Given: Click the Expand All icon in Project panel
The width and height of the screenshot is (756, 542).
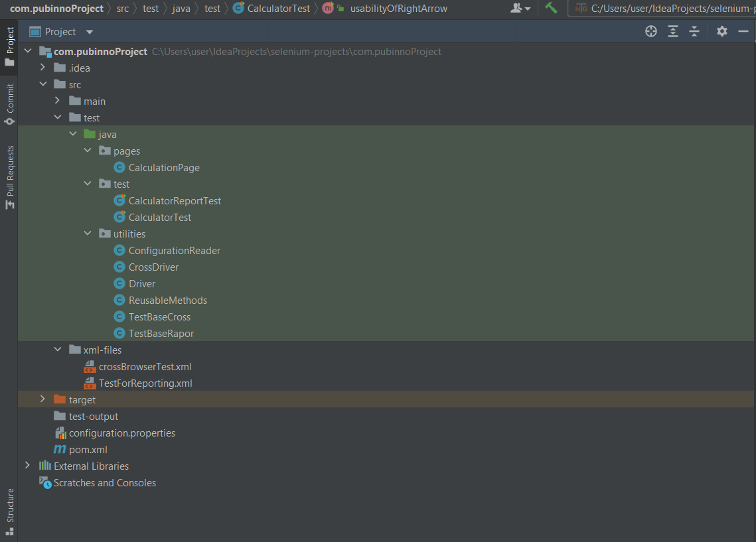Looking at the screenshot, I should tap(673, 31).
